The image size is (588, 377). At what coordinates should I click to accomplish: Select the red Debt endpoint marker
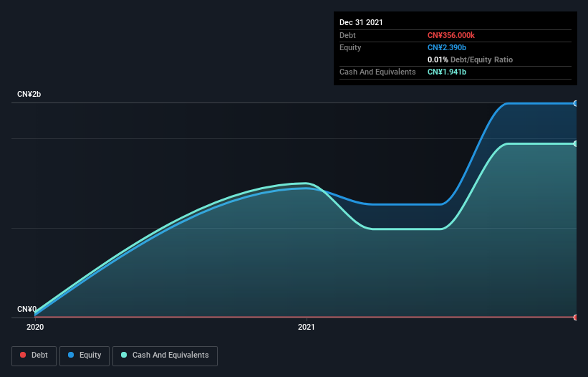coord(576,318)
